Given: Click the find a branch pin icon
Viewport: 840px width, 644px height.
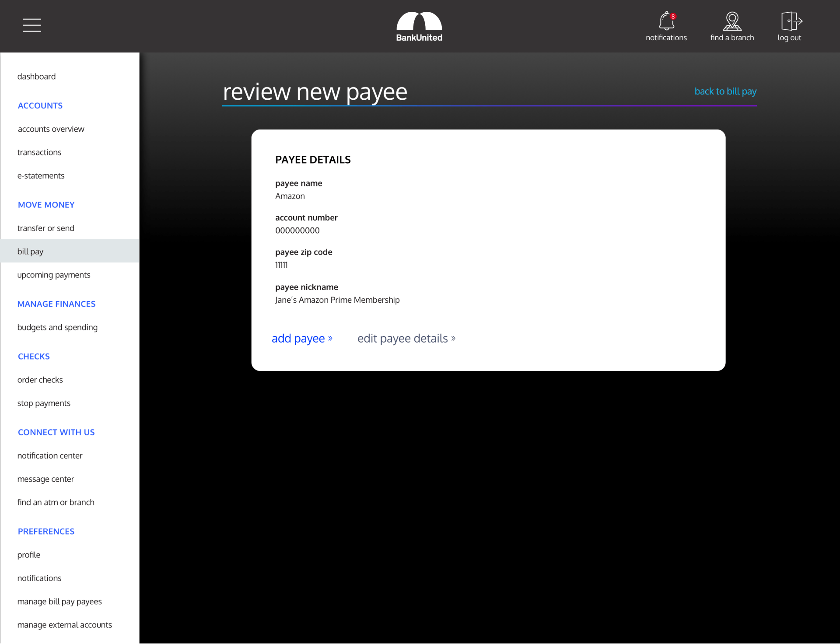Looking at the screenshot, I should 732,21.
